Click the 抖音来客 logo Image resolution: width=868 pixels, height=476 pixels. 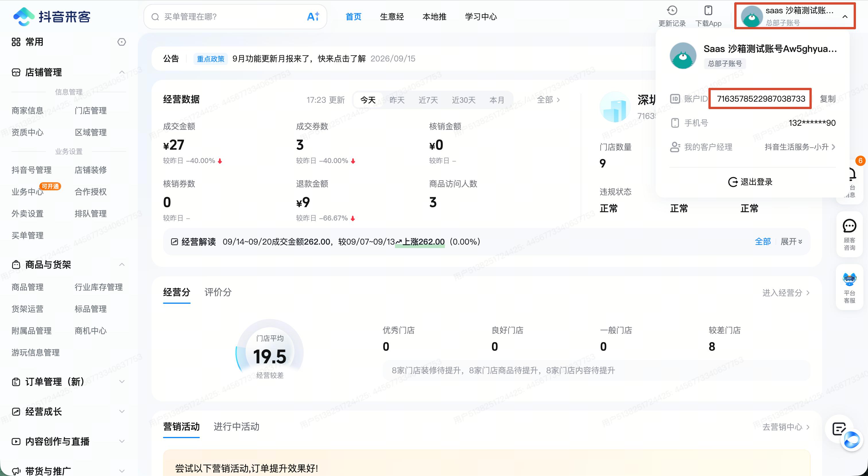[x=52, y=17]
